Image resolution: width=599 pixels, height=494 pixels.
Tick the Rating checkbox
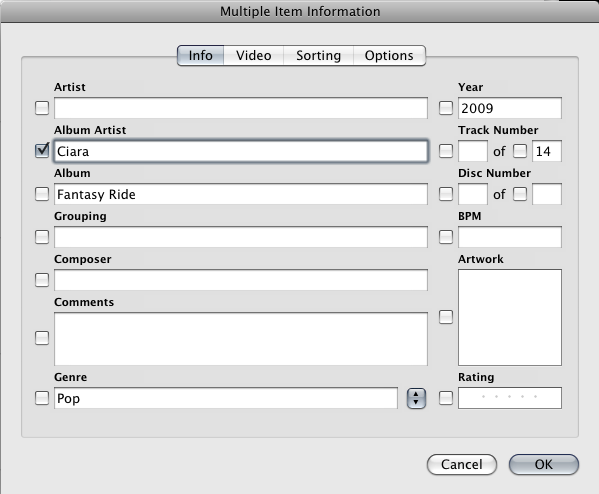coord(446,398)
